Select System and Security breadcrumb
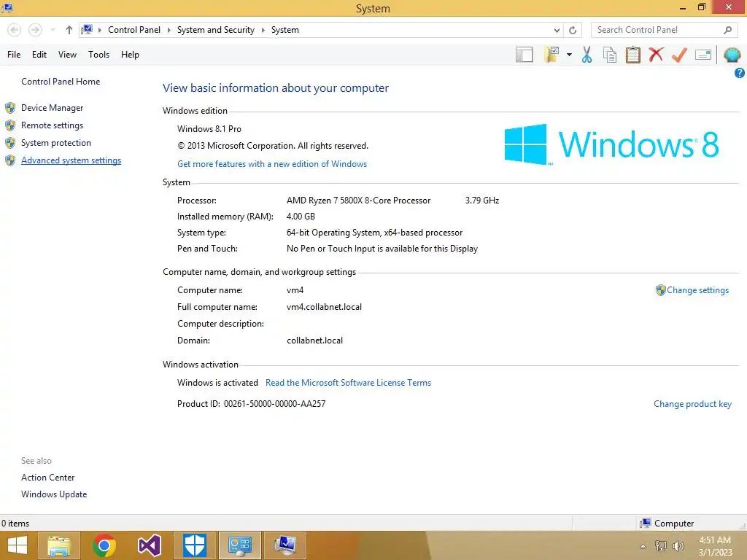The image size is (747, 560). pyautogui.click(x=215, y=29)
